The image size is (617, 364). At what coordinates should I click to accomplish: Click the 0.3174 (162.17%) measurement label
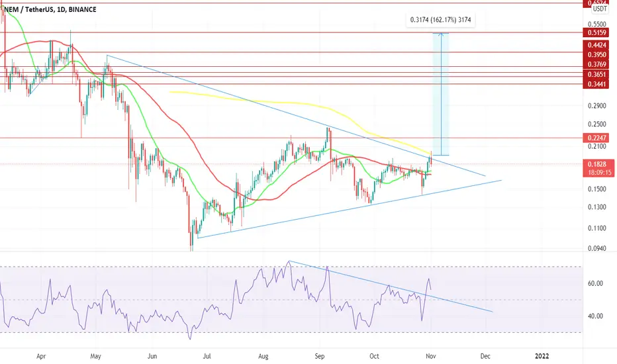point(440,20)
